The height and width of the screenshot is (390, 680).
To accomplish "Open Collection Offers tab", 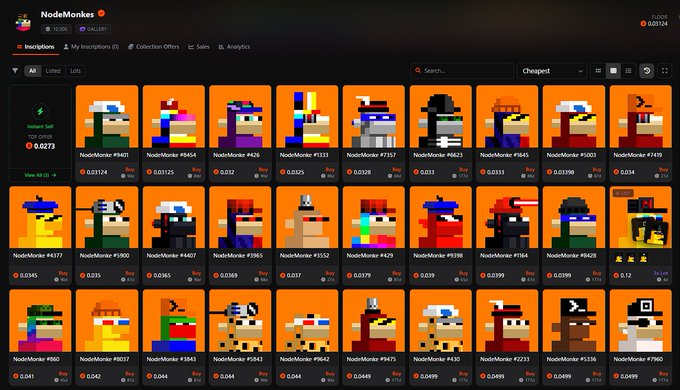I will tap(154, 47).
